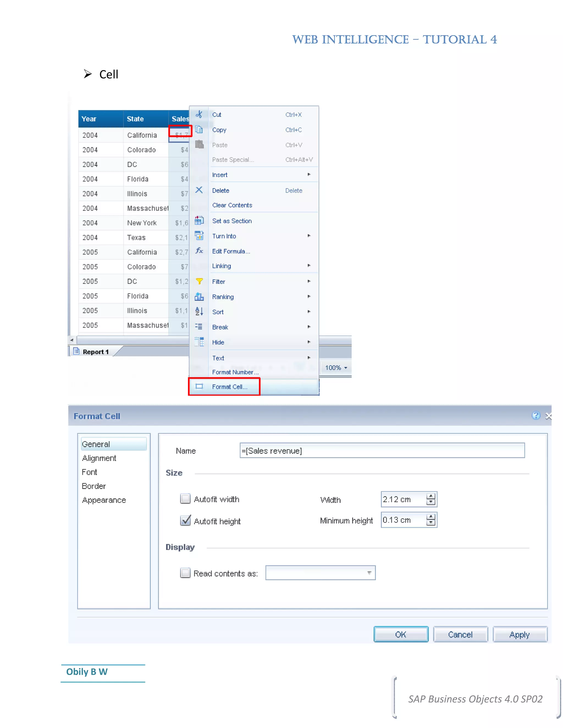Click the New York cell
The height and width of the screenshot is (728, 563).
(146, 223)
